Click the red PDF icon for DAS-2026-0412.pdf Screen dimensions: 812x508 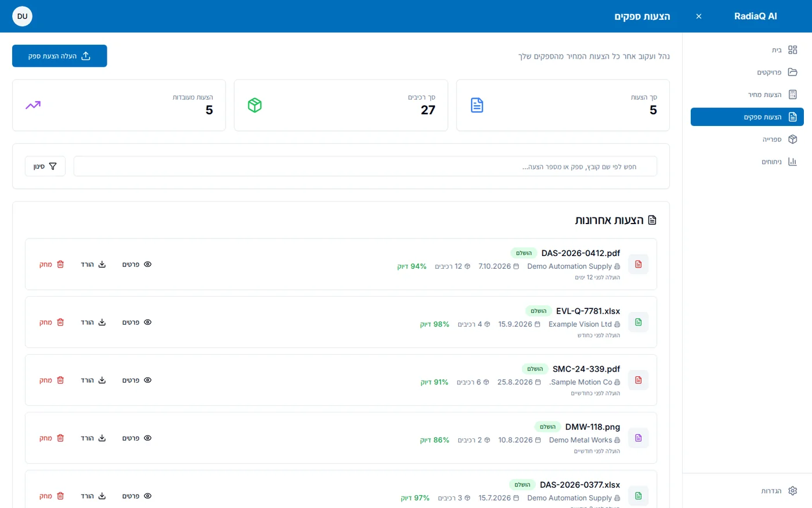(x=638, y=264)
